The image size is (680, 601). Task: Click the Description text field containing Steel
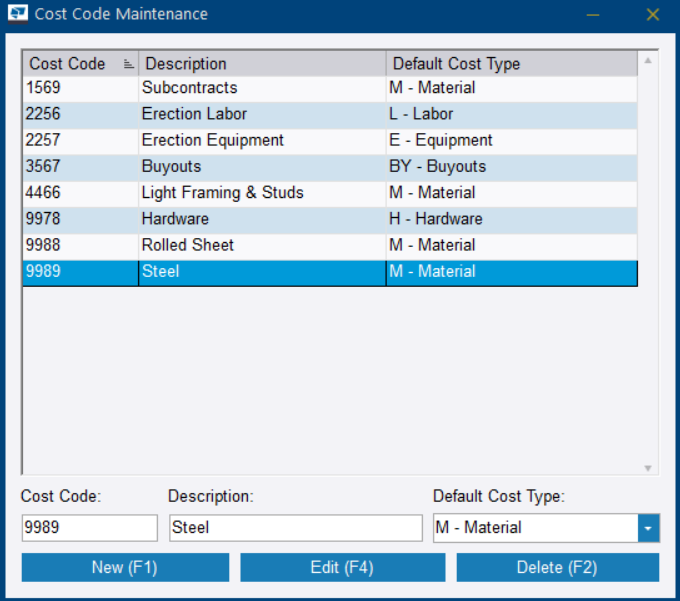click(x=294, y=528)
